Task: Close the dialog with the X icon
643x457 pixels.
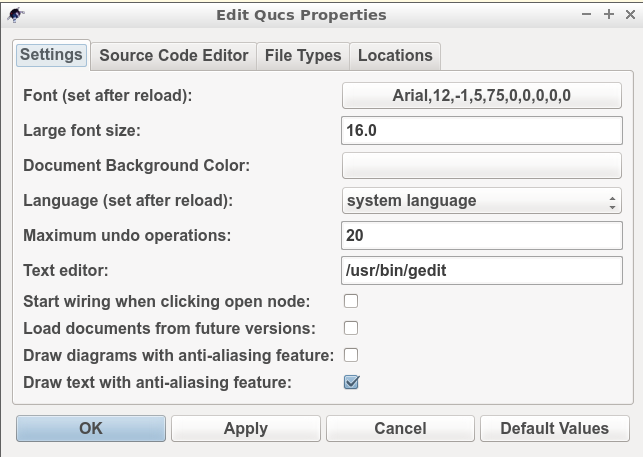Action: tap(630, 15)
